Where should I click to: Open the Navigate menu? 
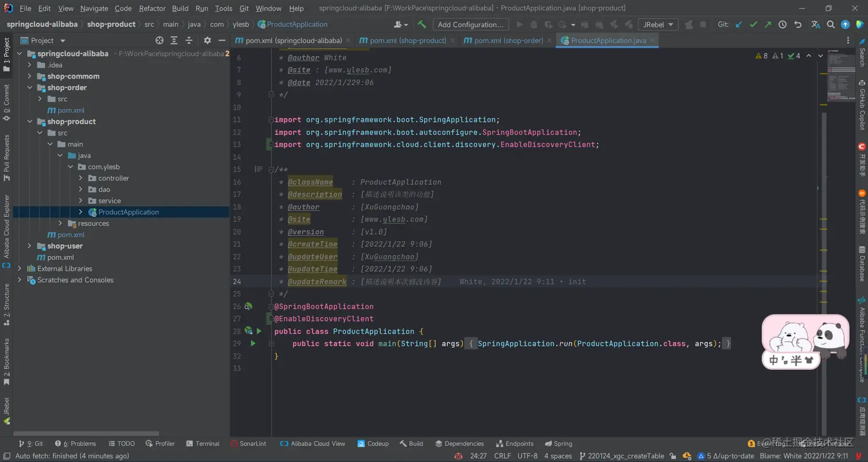[x=94, y=8]
